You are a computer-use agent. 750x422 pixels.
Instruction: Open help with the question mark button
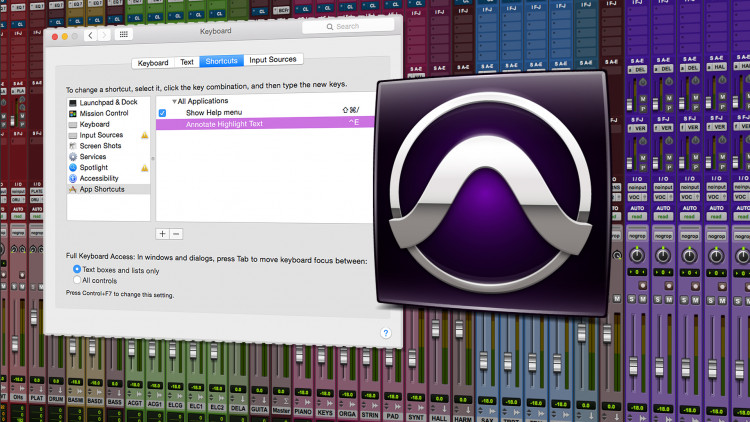386,333
